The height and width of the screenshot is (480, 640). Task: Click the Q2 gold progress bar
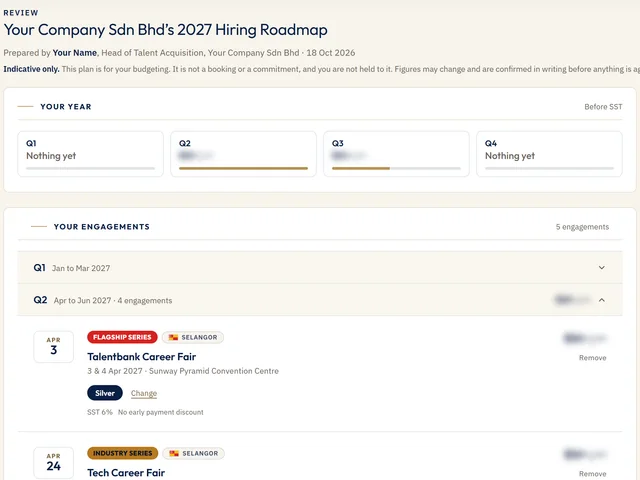(x=243, y=168)
